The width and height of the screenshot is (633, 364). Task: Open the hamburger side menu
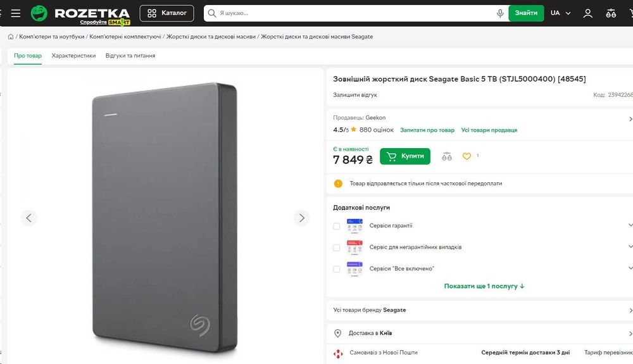click(x=16, y=13)
